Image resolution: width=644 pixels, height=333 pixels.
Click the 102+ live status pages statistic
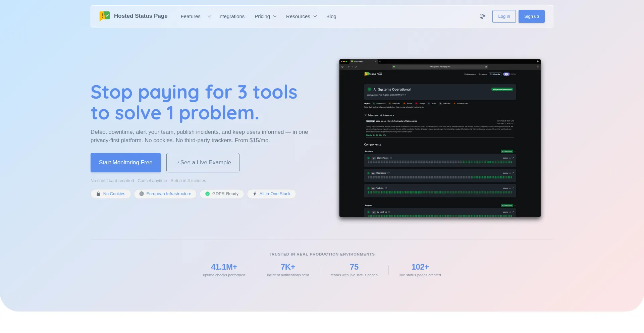(x=420, y=270)
